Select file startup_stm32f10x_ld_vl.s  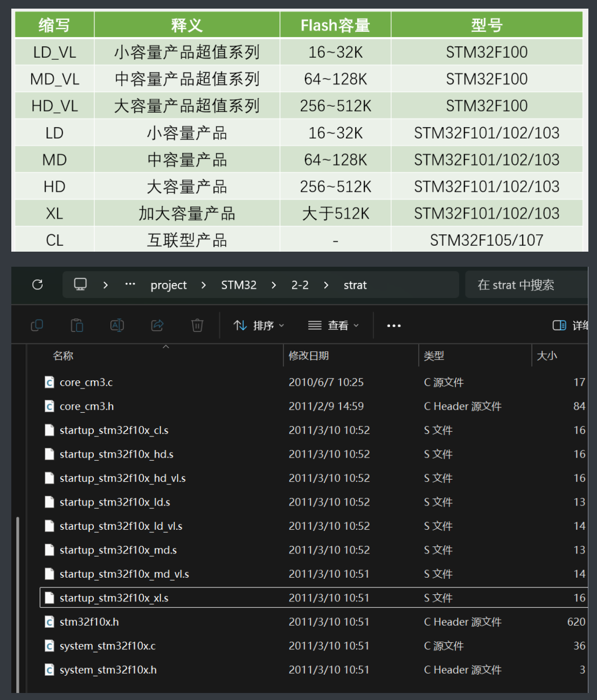point(121,526)
